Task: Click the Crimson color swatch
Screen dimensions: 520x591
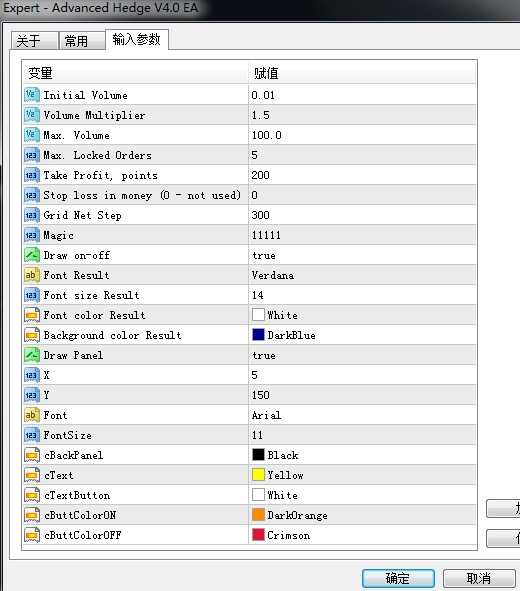Action: click(258, 535)
